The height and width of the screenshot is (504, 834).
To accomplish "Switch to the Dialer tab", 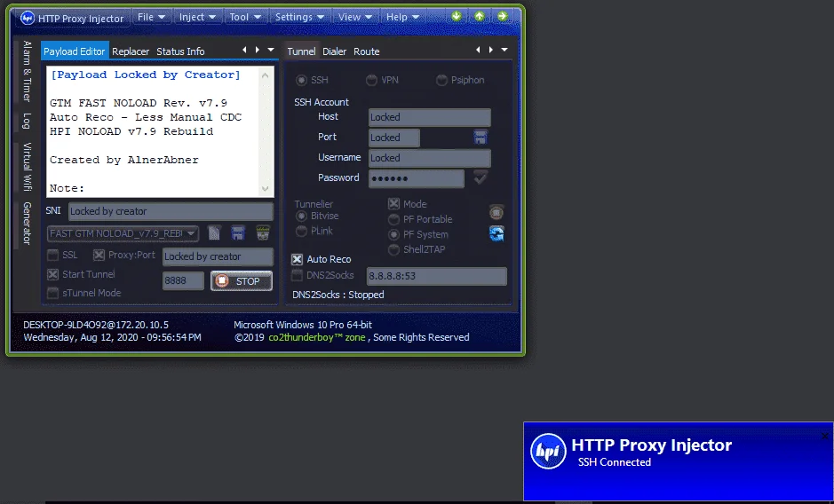I will 335,51.
